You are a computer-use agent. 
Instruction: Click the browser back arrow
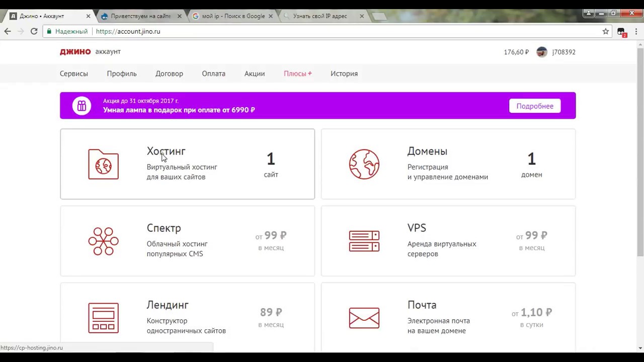click(x=8, y=31)
